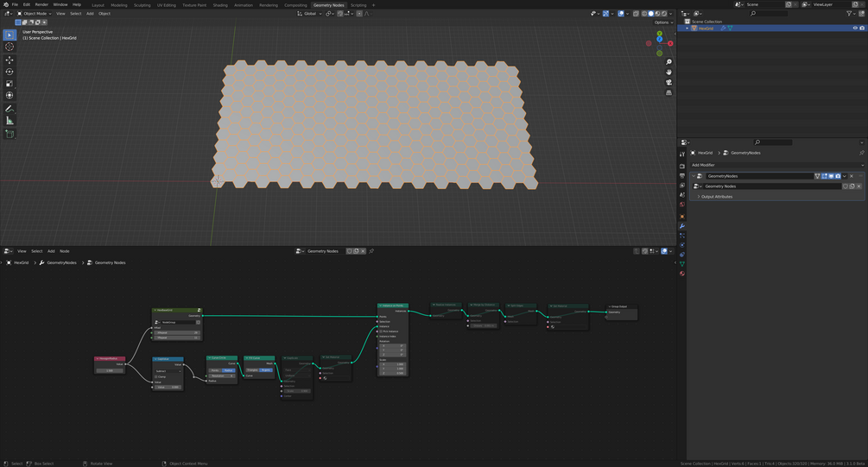Click the HexGrid breadcrumb in node editor

pos(21,262)
